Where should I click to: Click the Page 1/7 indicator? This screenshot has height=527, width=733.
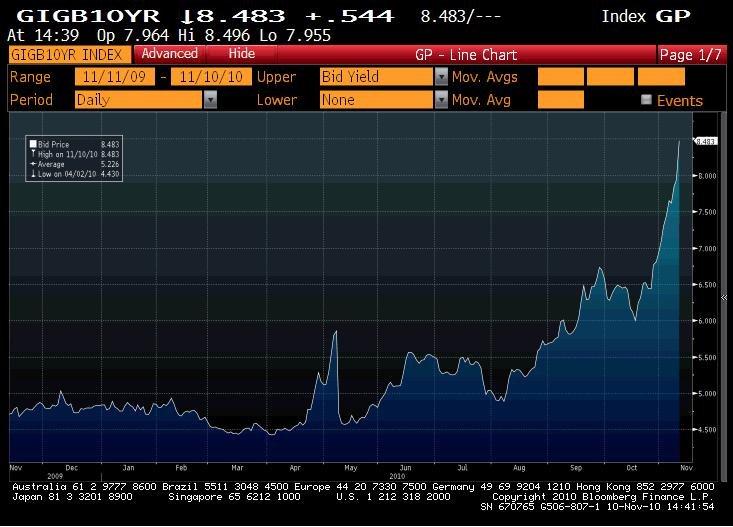(x=692, y=54)
